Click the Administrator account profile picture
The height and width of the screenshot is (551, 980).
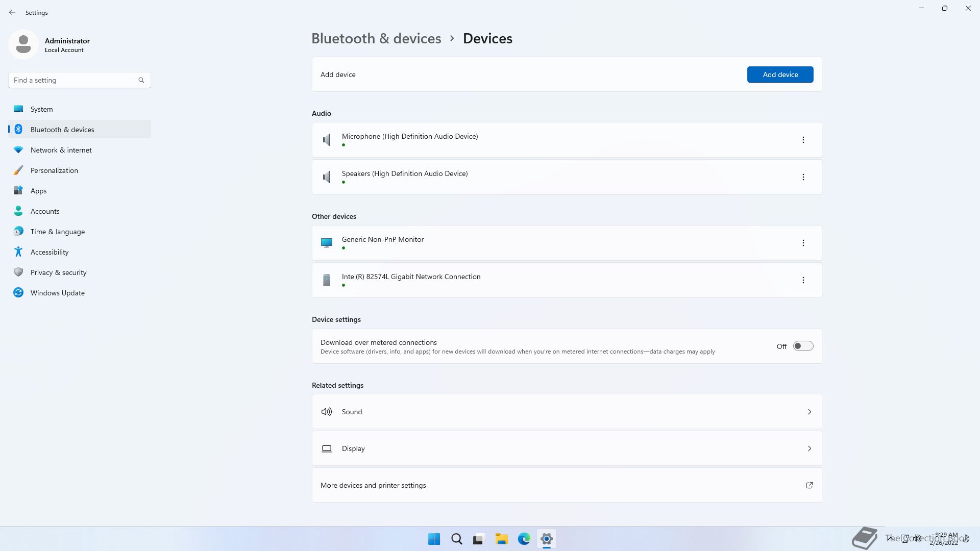click(23, 44)
